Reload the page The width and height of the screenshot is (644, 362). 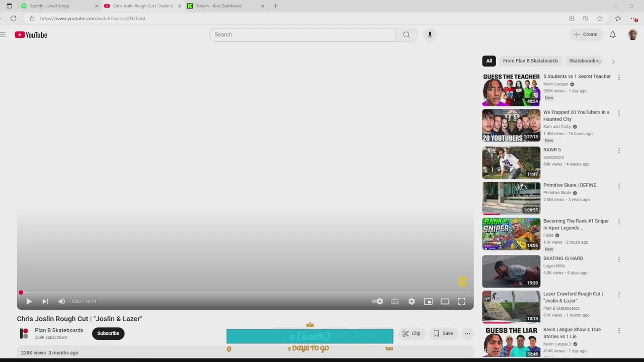[x=13, y=19]
